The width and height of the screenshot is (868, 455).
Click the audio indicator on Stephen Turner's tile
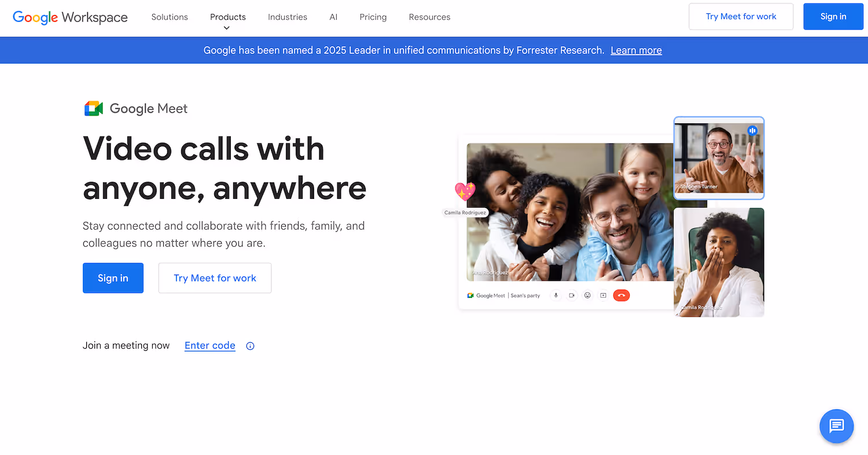752,130
